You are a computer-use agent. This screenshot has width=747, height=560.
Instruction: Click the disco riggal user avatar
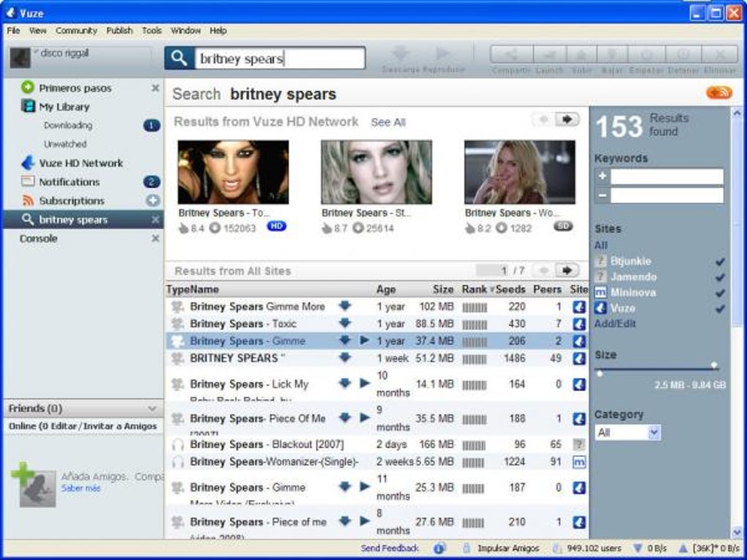pyautogui.click(x=21, y=58)
